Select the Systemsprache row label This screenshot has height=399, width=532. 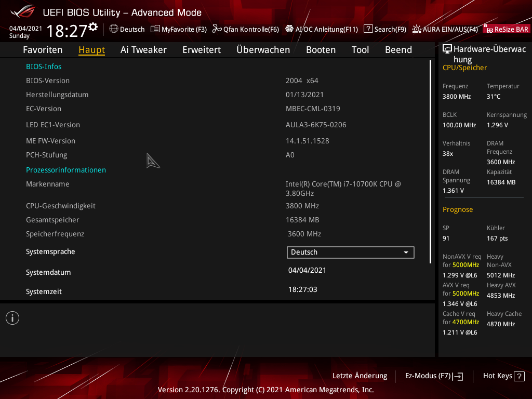(50, 252)
